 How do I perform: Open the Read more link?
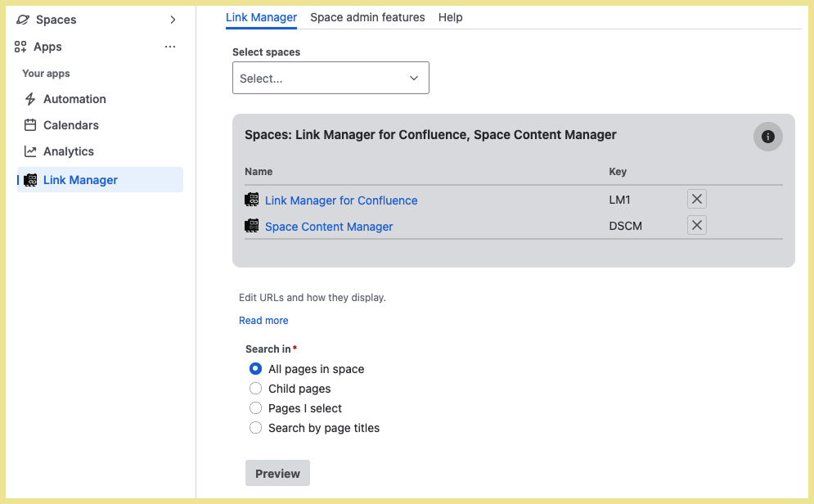[x=263, y=320]
